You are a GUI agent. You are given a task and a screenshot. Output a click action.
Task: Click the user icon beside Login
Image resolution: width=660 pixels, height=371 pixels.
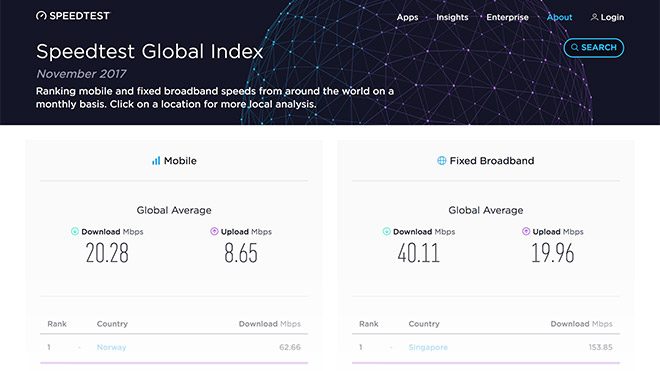594,17
